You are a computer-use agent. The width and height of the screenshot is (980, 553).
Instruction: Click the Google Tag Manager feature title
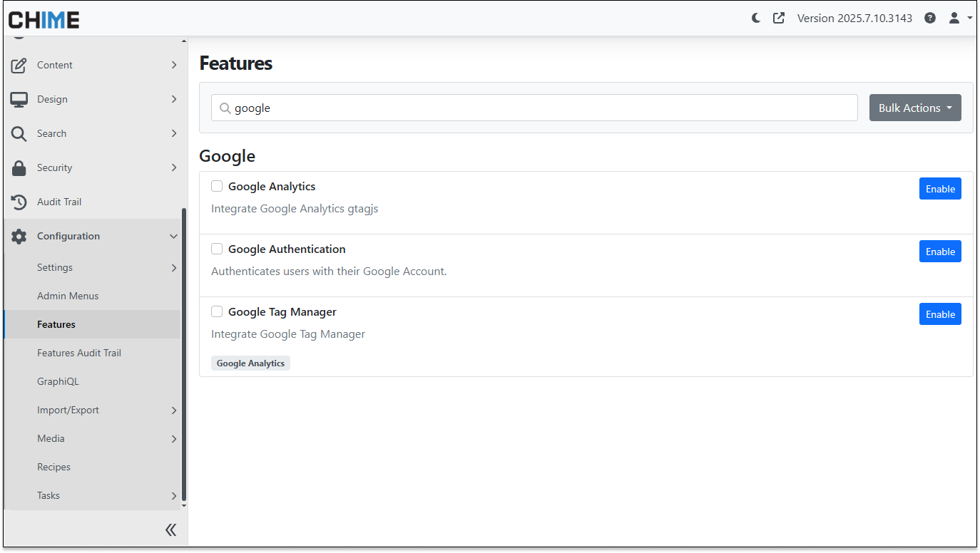(x=282, y=311)
